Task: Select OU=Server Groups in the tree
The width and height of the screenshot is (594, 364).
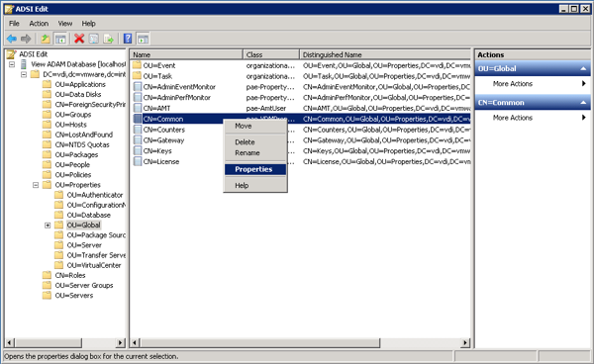Action: (x=84, y=285)
